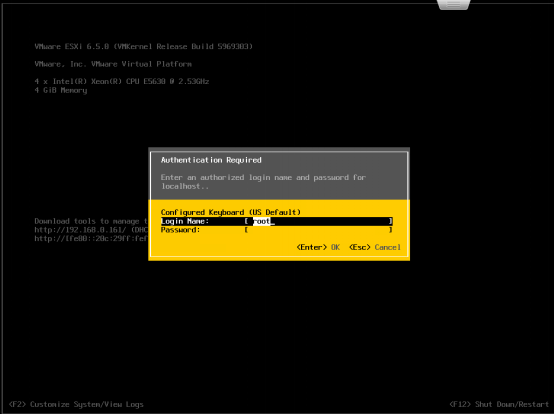554x414 pixels.
Task: Confirm login with the Enter OK option
Action: (318, 247)
